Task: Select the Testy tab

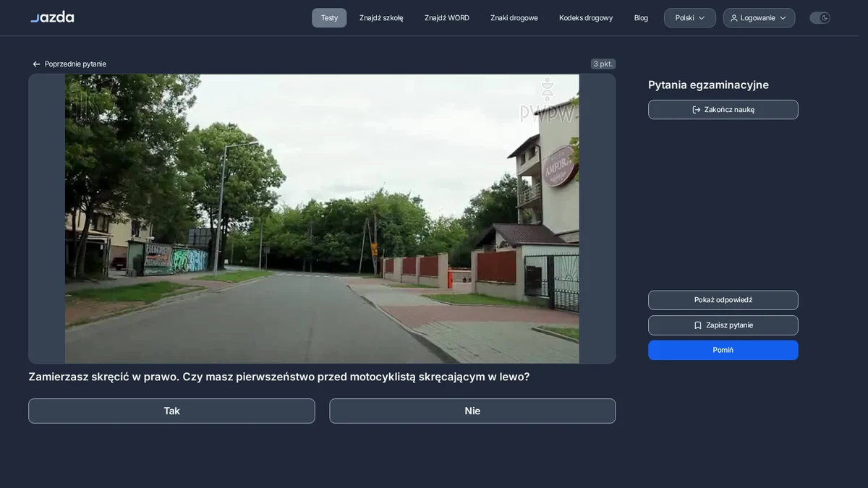Action: pos(329,18)
